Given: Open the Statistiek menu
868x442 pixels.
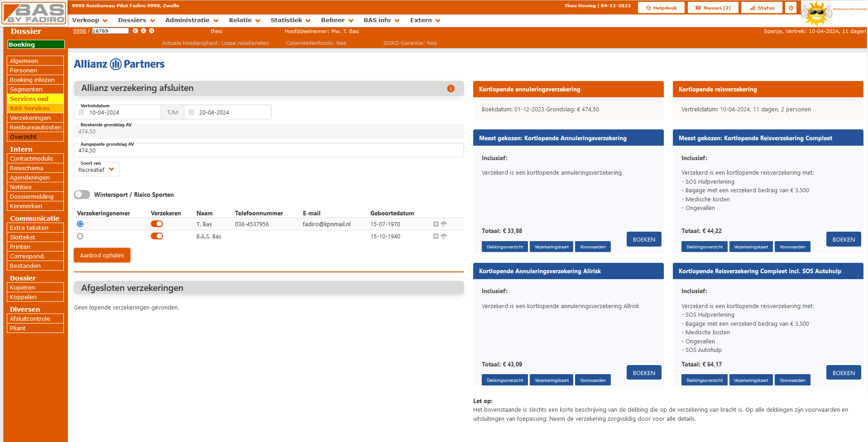Looking at the screenshot, I should coord(290,20).
